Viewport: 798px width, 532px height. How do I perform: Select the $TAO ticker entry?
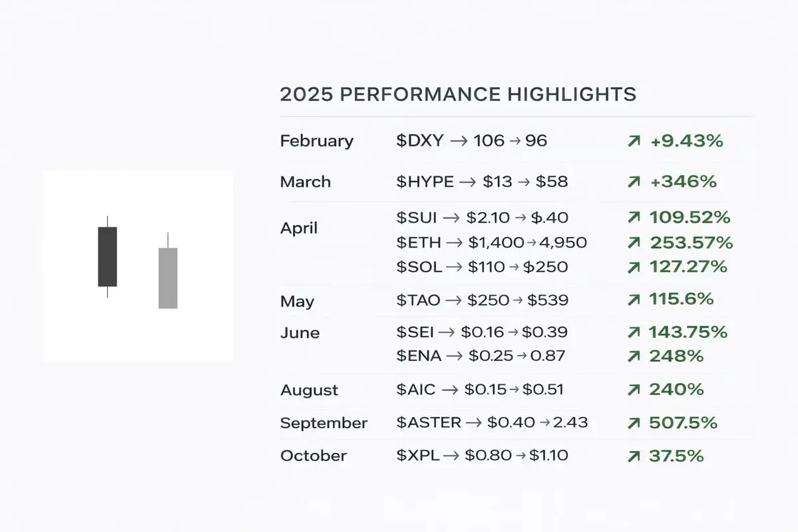[x=418, y=300]
